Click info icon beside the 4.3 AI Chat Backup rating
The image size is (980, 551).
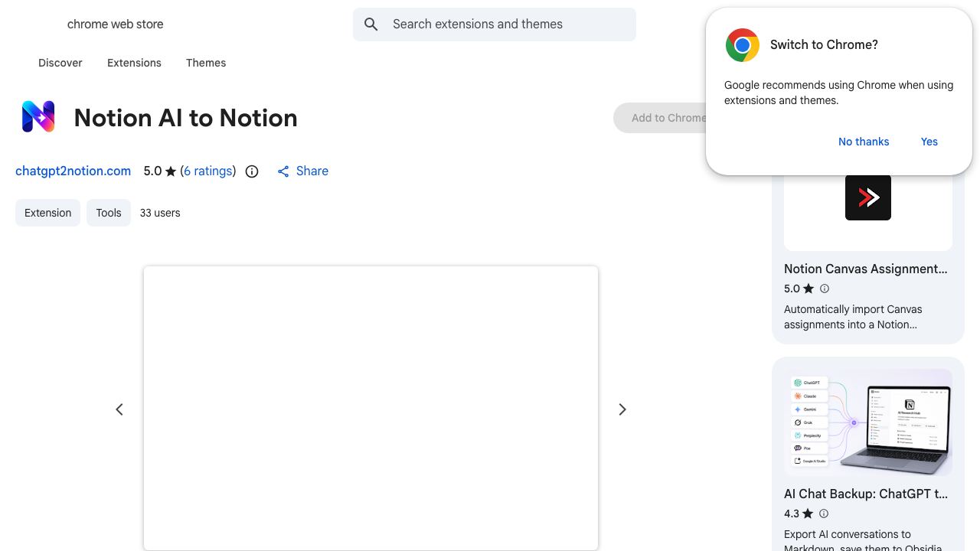pyautogui.click(x=824, y=514)
